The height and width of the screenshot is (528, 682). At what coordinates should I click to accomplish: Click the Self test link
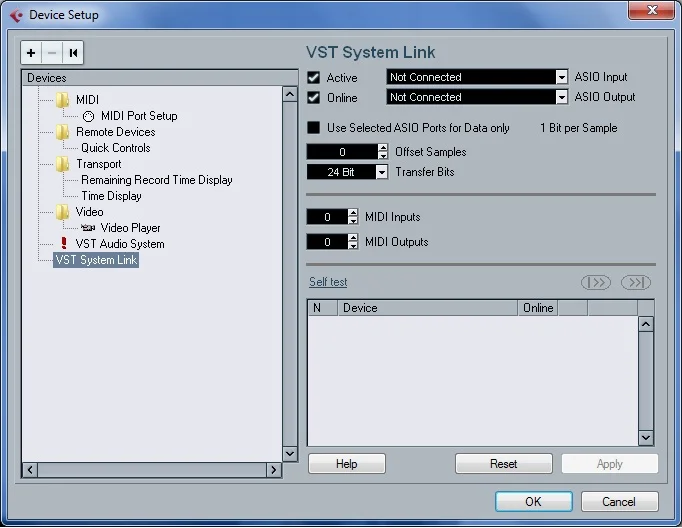328,282
